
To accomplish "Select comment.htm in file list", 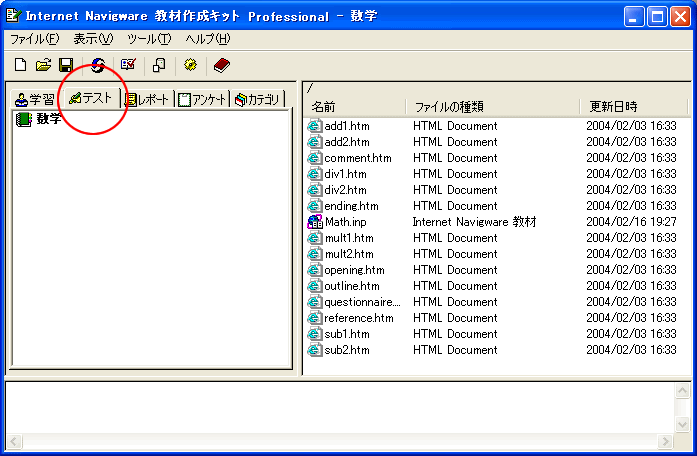I will 358,158.
